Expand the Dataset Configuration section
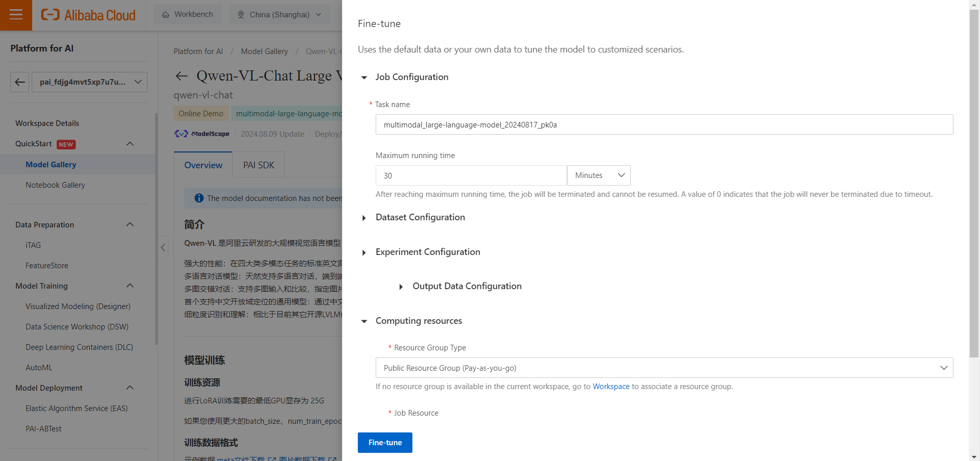The height and width of the screenshot is (461, 980). click(364, 218)
